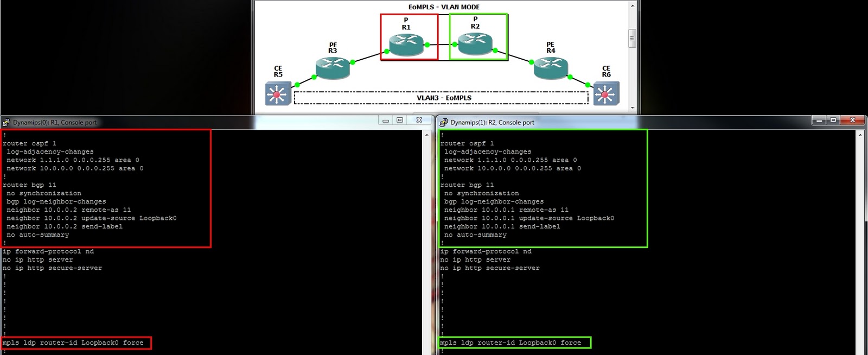Click 'neighbor 10.0.0.2 update-source Loopback0' in R1 console
868x355 pixels.
pyautogui.click(x=92, y=218)
